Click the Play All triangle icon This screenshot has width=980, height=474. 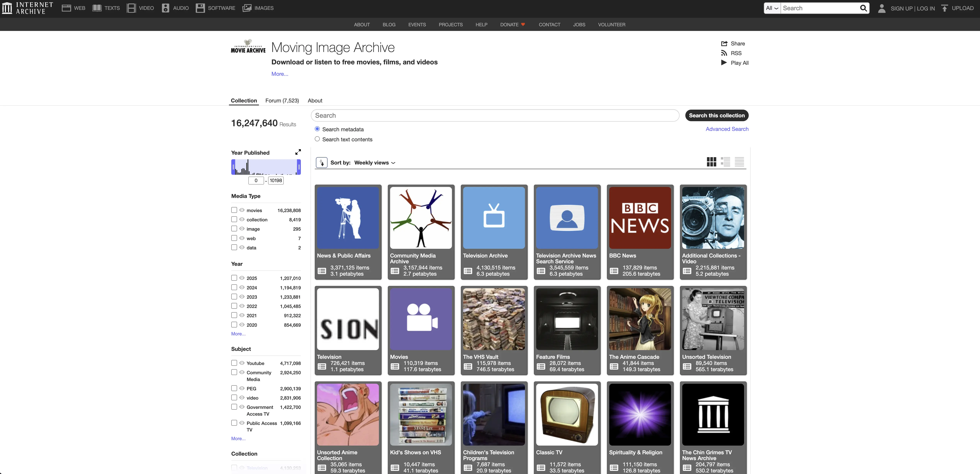coord(724,62)
